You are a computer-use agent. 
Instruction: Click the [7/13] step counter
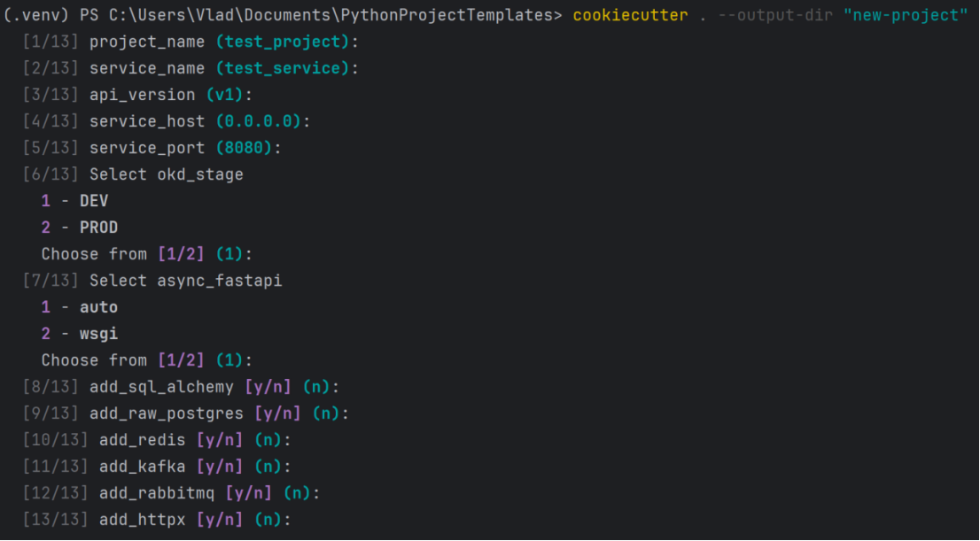[51, 281]
